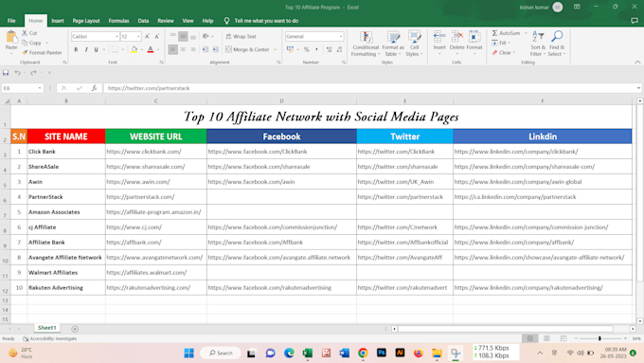Screen dimensions: 644x363
Task: Switch to the Data tab
Action: [143, 21]
